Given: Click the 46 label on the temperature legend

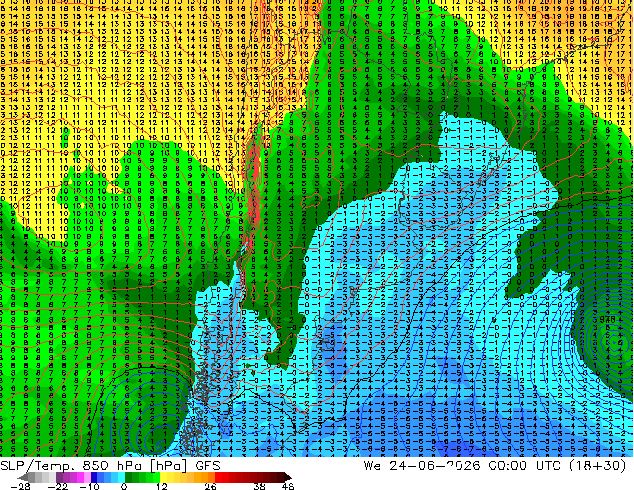Looking at the screenshot, I should (288, 486).
